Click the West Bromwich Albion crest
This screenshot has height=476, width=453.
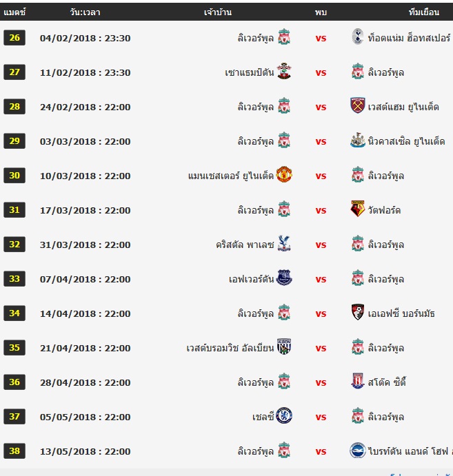pos(284,347)
